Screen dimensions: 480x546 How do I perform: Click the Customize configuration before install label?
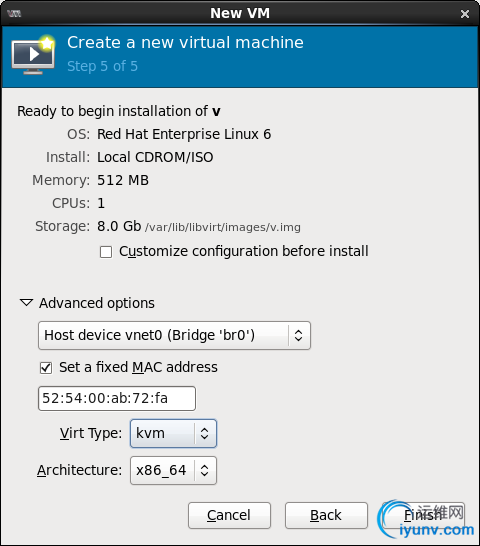pyautogui.click(x=244, y=251)
